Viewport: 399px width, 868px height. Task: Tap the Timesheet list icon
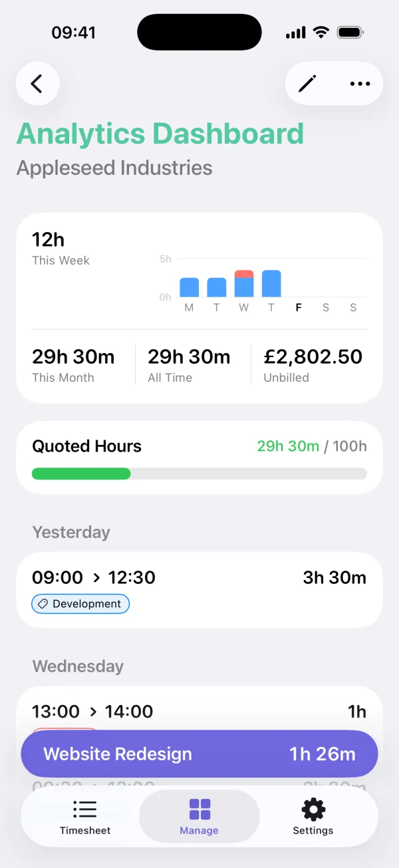tap(85, 810)
